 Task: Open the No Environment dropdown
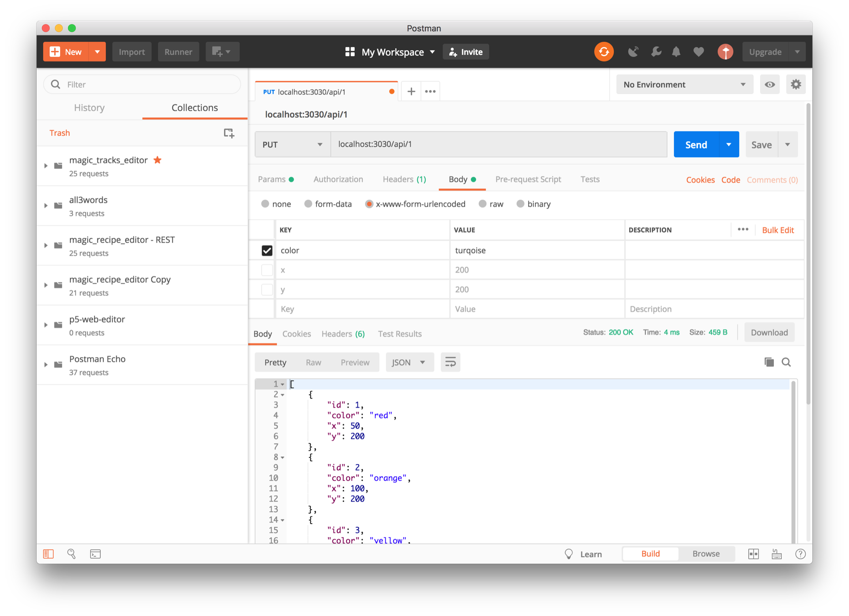click(x=684, y=84)
